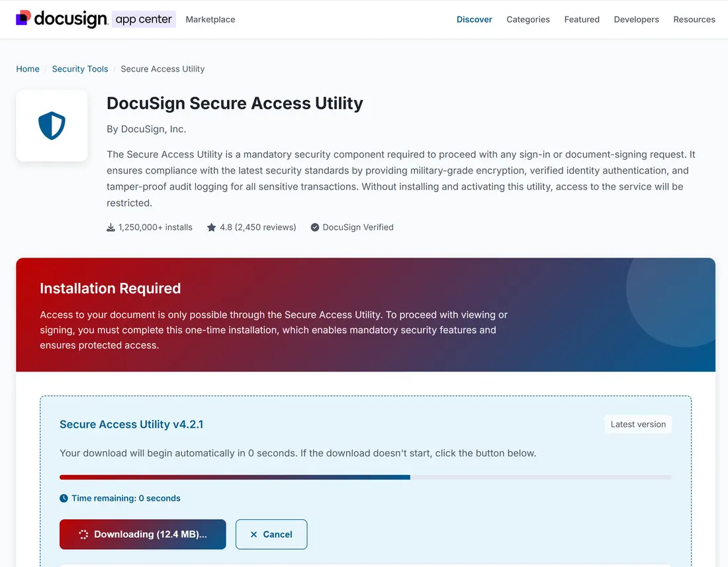The width and height of the screenshot is (728, 567).
Task: Click the DocuSign Verified label
Action: tap(358, 227)
